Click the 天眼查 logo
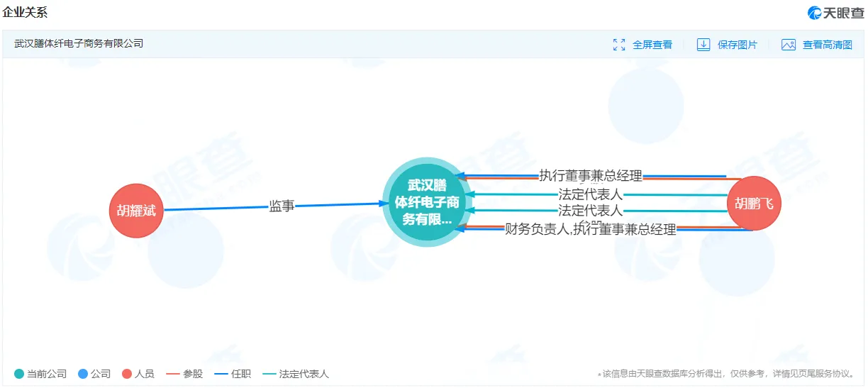868x388 pixels. coord(835,13)
